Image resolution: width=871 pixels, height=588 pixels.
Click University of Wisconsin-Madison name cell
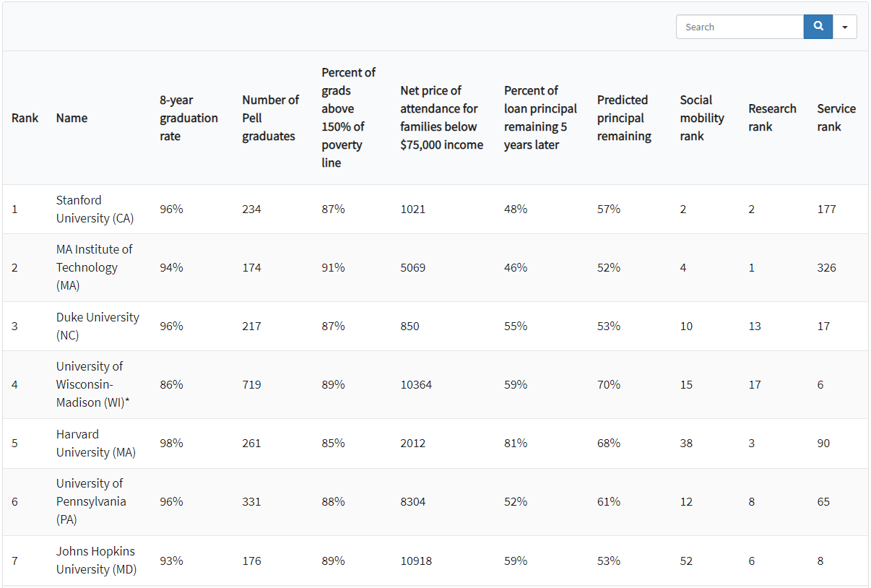[92, 384]
